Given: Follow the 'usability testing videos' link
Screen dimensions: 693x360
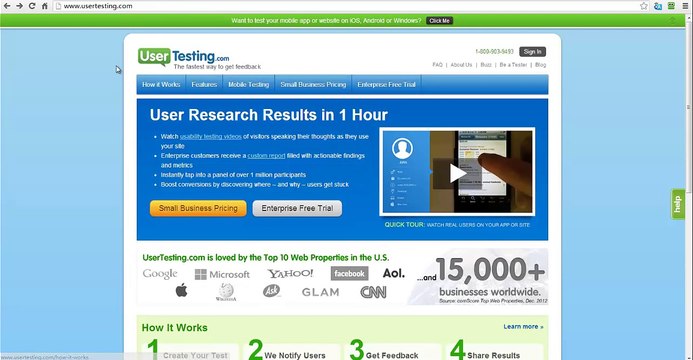Looking at the screenshot, I should tap(211, 136).
